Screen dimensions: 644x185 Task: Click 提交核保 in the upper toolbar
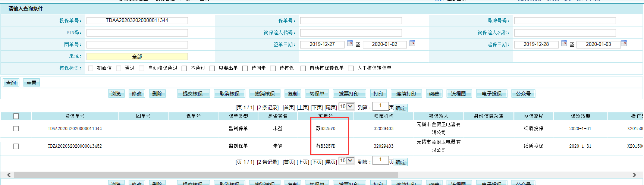(x=193, y=94)
